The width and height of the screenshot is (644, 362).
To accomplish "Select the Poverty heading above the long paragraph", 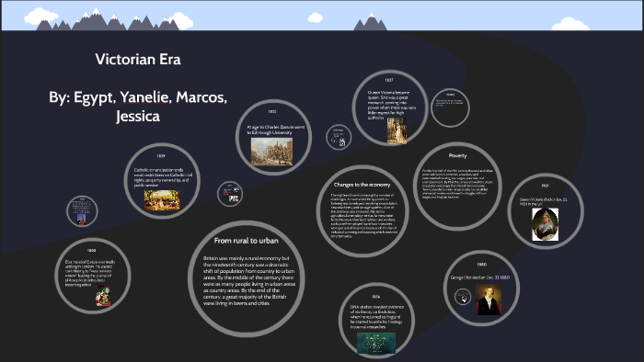I will coord(457,156).
